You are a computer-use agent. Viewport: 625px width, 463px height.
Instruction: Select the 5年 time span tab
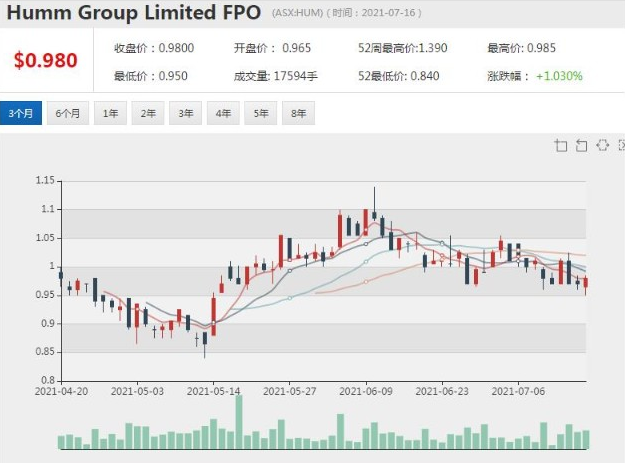260,114
